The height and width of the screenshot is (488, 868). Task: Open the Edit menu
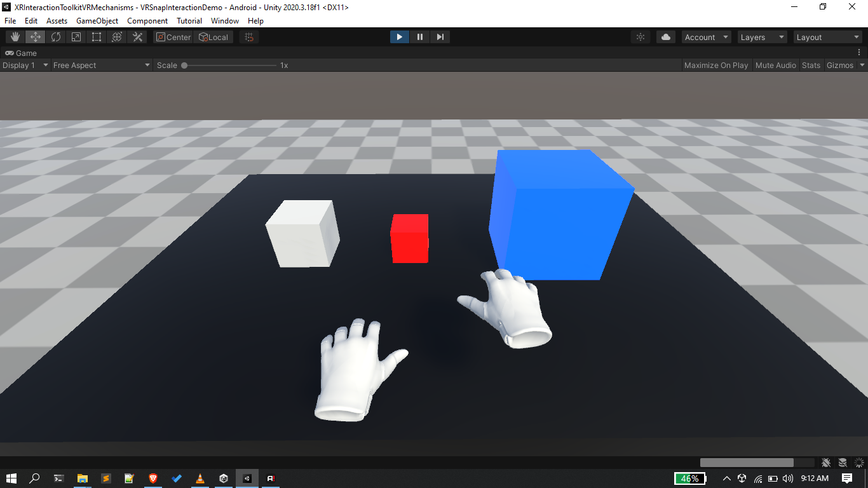coord(31,21)
